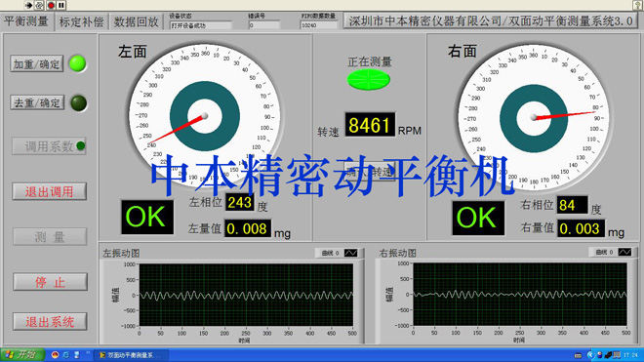Click the quick launch browser icon in taskbar
The image size is (644, 362).
coord(65,354)
